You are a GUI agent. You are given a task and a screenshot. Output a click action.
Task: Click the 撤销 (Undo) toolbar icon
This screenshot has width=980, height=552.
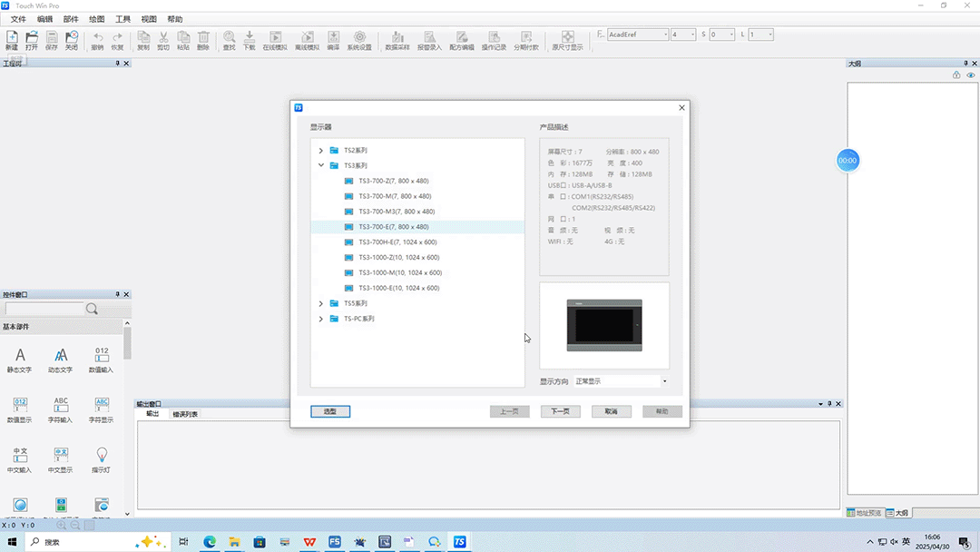click(x=97, y=41)
